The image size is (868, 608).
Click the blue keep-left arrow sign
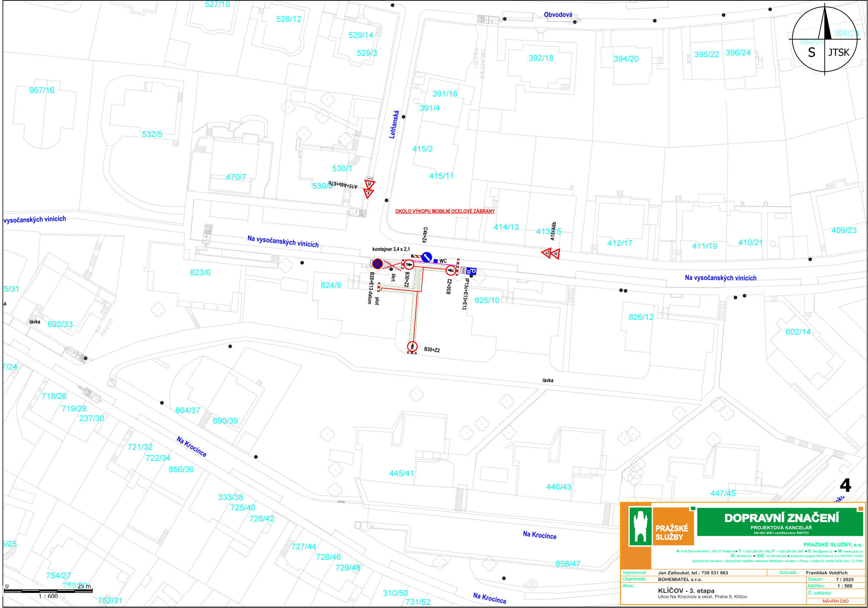point(426,257)
